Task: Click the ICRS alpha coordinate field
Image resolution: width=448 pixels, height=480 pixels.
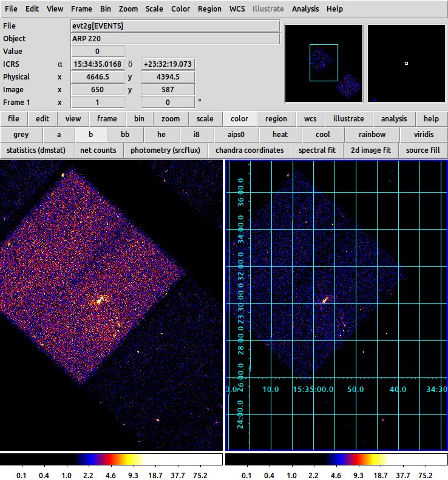Action: click(98, 64)
